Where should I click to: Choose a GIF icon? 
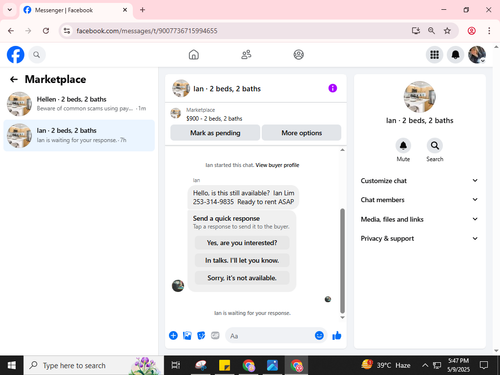pos(215,335)
